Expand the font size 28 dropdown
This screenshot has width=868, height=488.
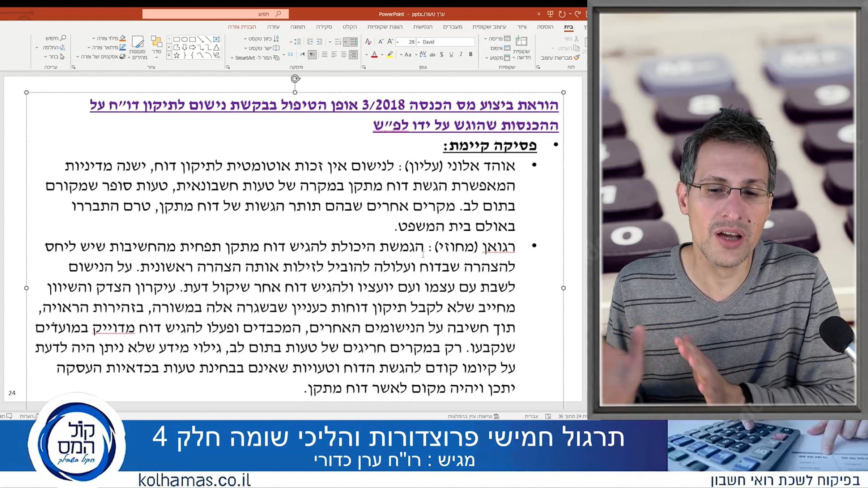[x=398, y=42]
